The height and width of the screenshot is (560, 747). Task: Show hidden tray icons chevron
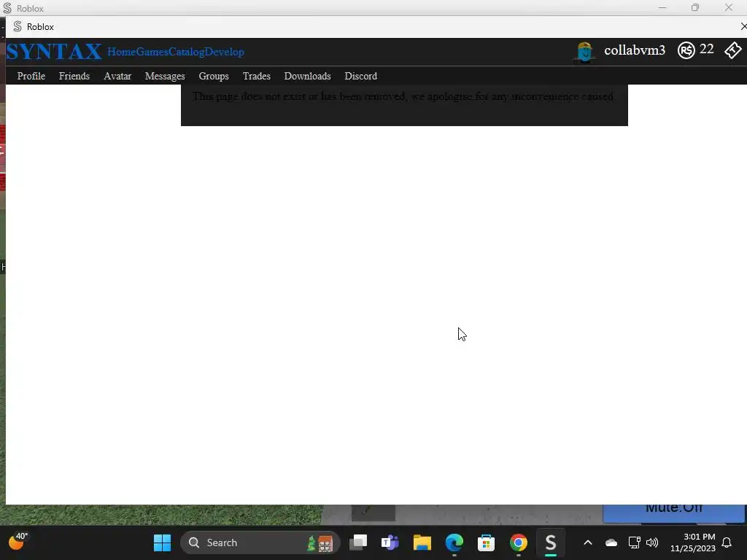pyautogui.click(x=588, y=542)
